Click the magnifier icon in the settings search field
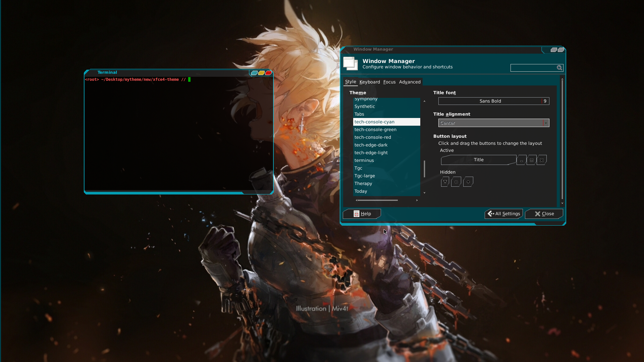Image resolution: width=644 pixels, height=362 pixels. point(559,68)
